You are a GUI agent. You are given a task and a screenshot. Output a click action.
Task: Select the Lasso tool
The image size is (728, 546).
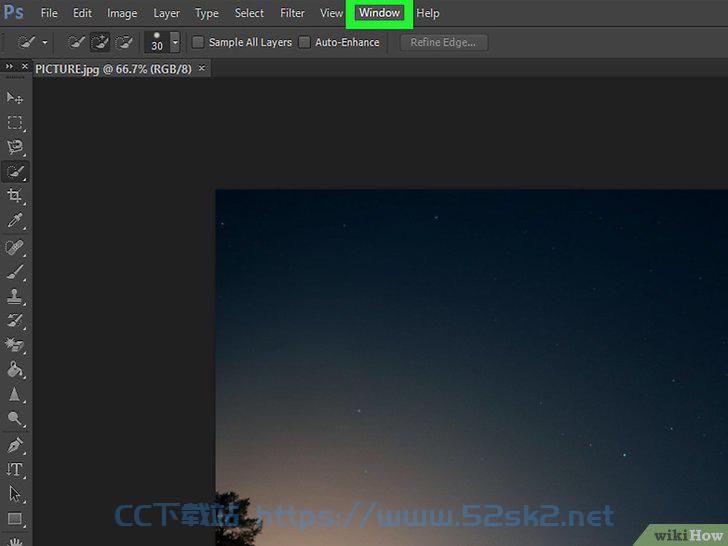point(14,147)
